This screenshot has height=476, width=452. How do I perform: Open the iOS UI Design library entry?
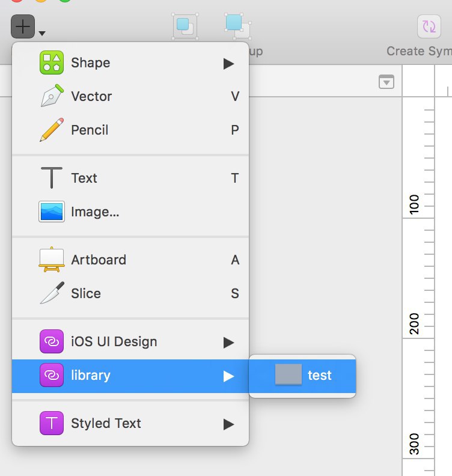tap(130, 342)
